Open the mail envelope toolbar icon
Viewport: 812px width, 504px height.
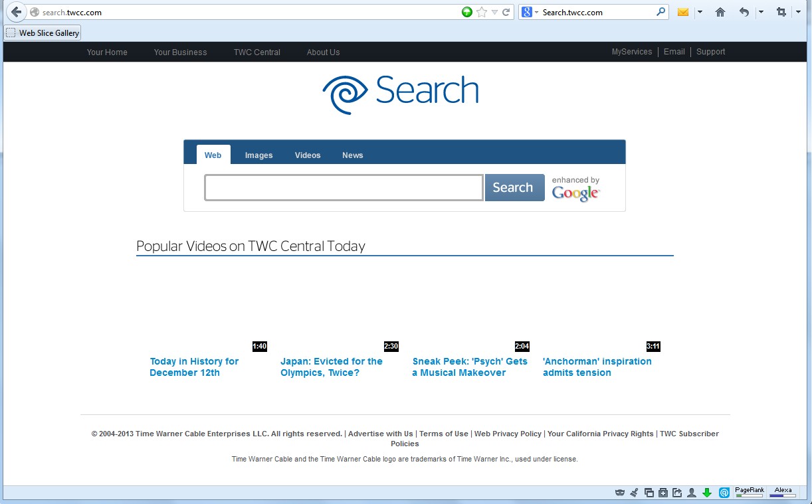683,12
